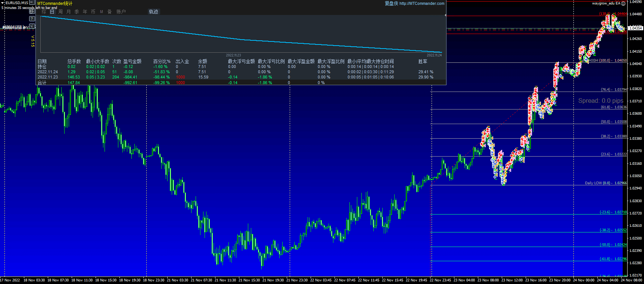Toggle the √ checkmark button

tap(32, 26)
